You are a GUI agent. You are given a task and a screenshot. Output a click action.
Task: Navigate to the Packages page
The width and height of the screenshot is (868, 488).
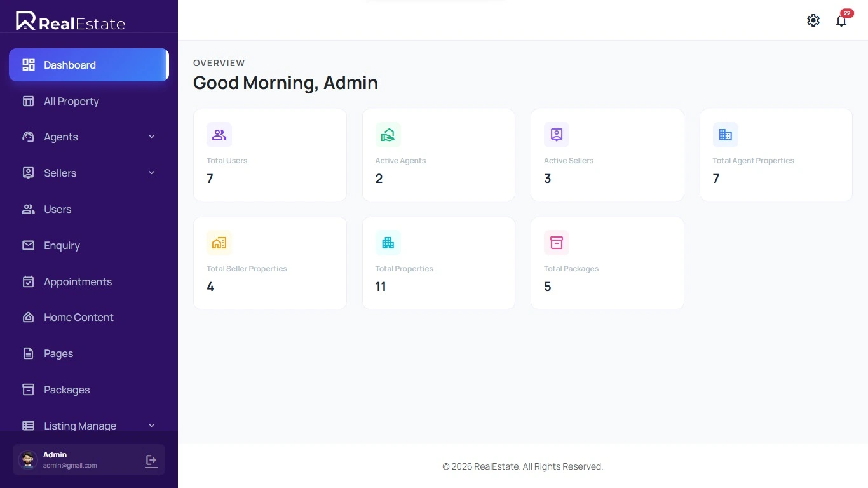pyautogui.click(x=66, y=390)
